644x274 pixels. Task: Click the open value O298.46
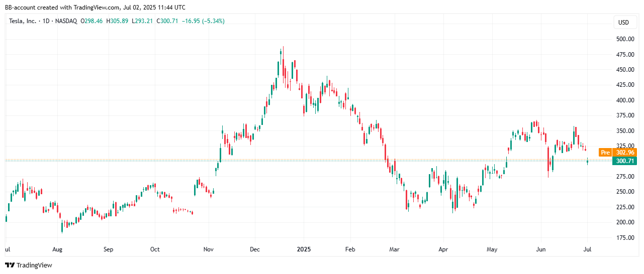point(92,21)
